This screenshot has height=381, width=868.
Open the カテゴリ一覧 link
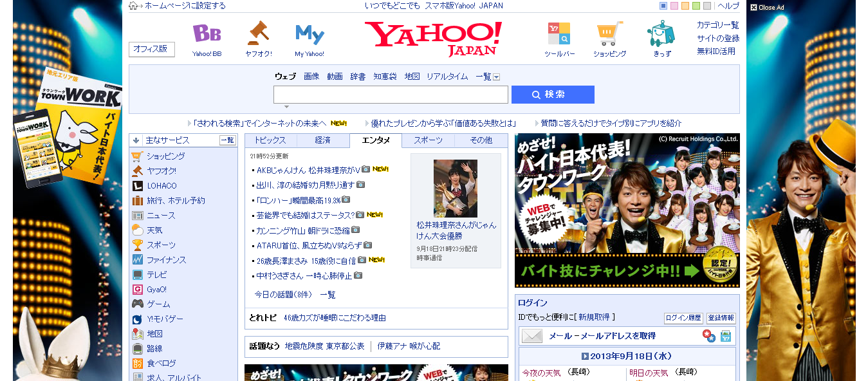(x=718, y=25)
